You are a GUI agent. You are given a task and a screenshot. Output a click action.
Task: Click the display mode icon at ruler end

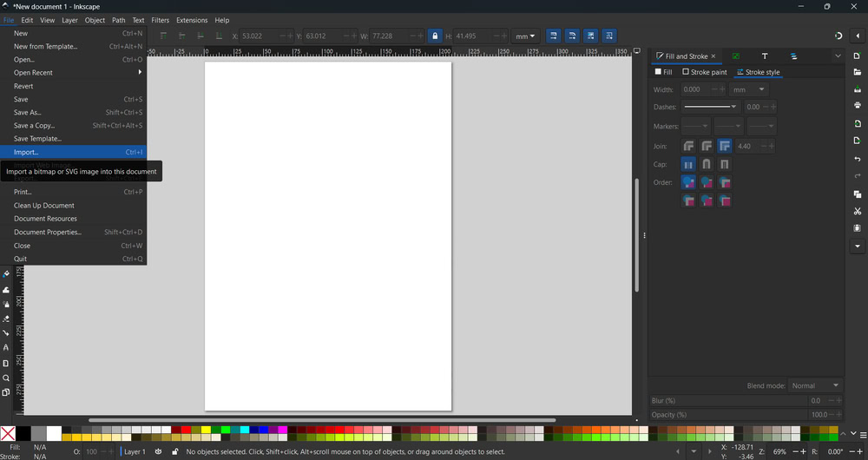(x=636, y=51)
